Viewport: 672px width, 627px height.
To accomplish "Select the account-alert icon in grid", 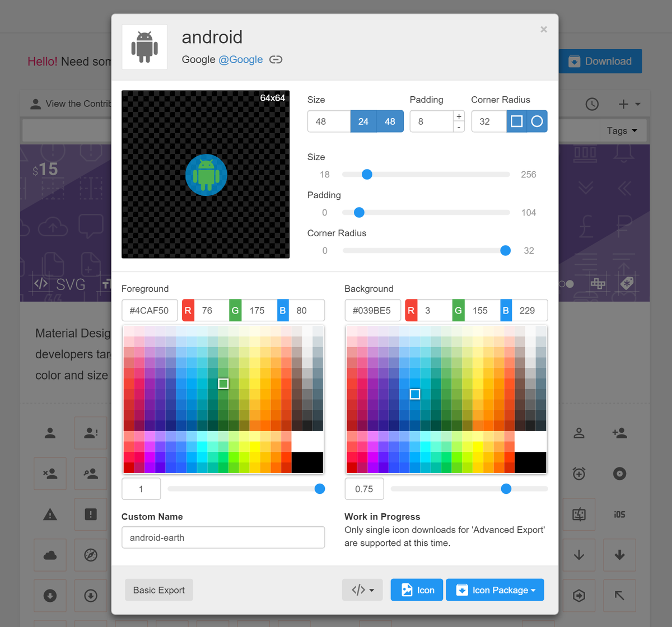I will point(91,433).
